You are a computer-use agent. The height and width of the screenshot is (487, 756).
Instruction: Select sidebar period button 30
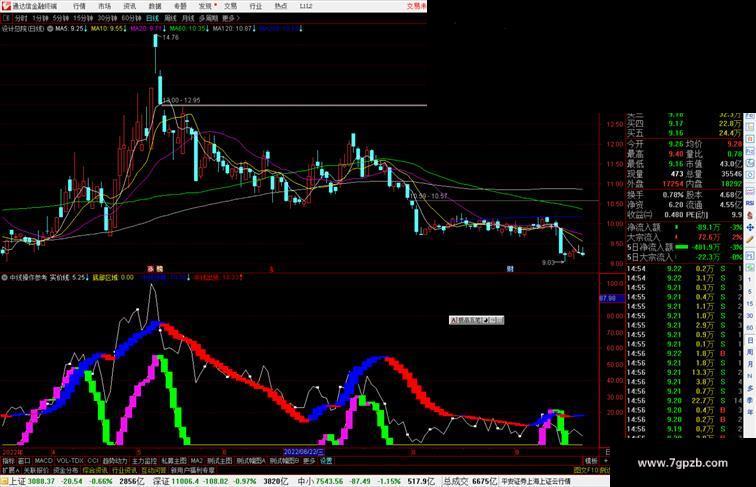[x=750, y=316]
